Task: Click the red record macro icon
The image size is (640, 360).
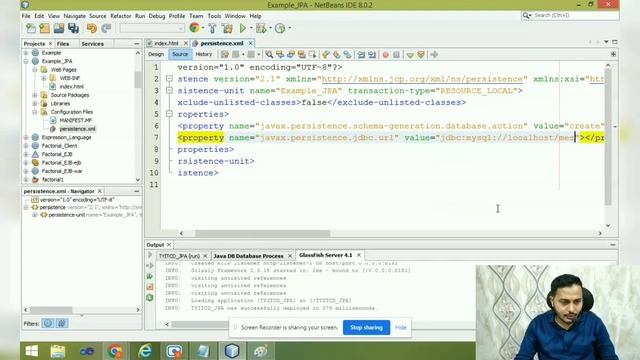Action: point(385,55)
